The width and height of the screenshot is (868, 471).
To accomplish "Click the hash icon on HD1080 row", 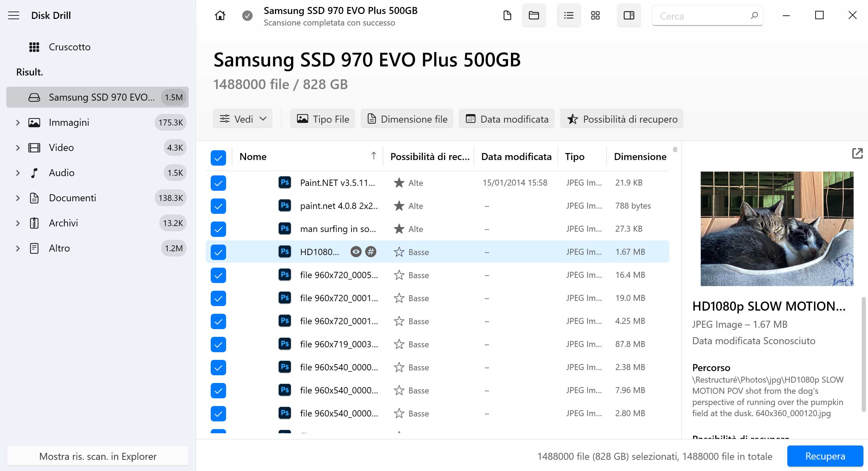I will (371, 252).
